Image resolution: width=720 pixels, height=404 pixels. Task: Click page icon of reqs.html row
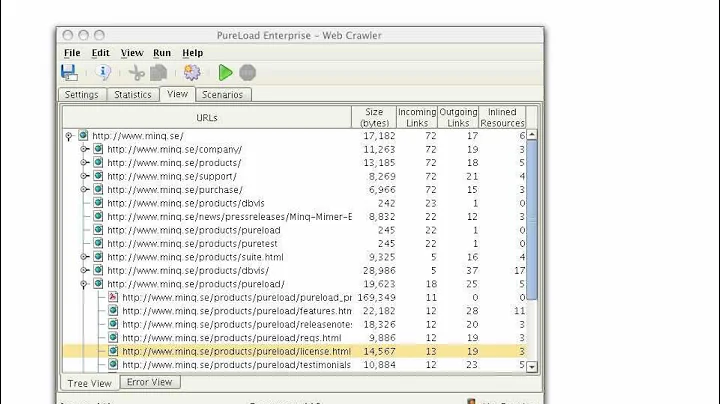pos(113,337)
